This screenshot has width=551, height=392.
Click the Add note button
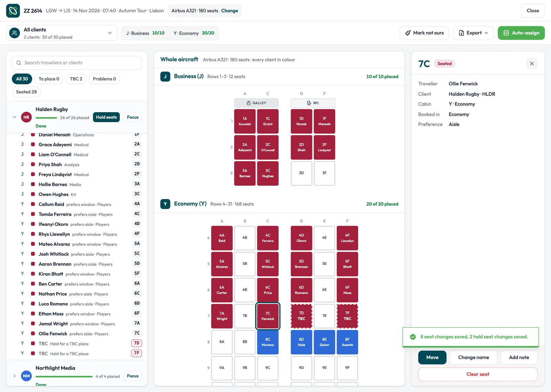[519, 358]
